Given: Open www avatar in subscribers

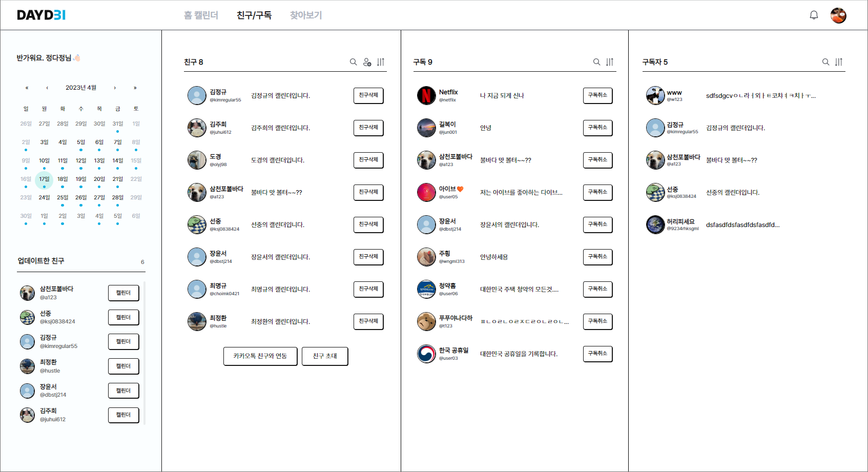Looking at the screenshot, I should pyautogui.click(x=655, y=95).
